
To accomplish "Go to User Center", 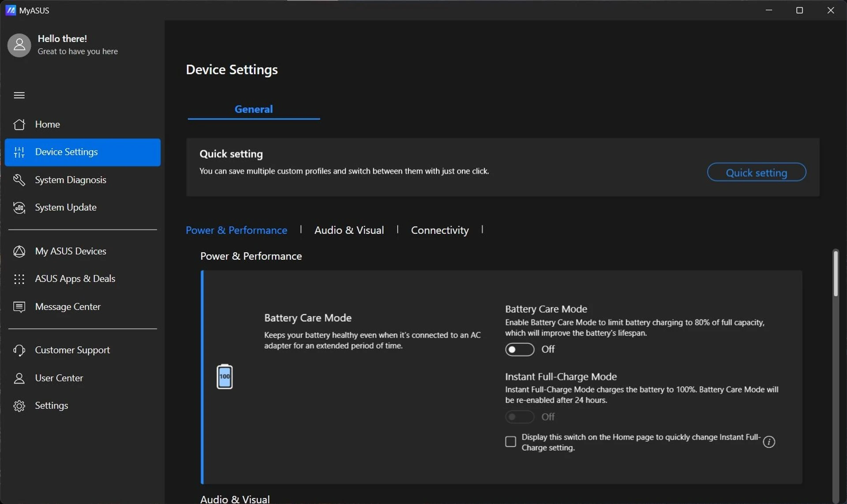I will click(82, 378).
